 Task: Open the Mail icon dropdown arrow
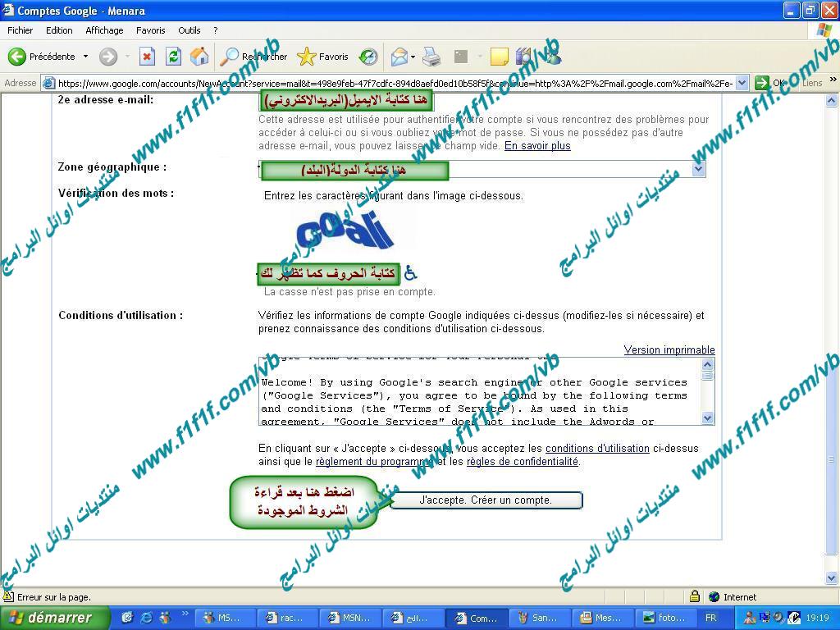point(413,57)
